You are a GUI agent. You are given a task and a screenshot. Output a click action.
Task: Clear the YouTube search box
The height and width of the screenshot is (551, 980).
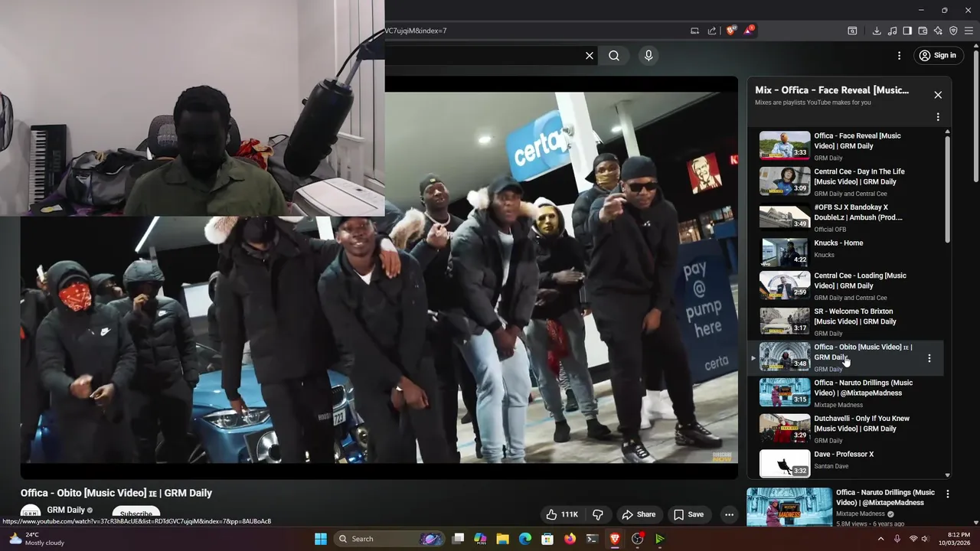[x=590, y=55]
